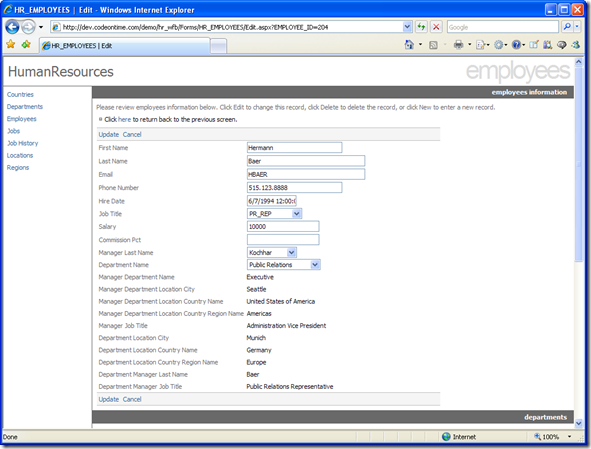Click the Salary field showing 10000
This screenshot has height=449, width=591.
283,226
